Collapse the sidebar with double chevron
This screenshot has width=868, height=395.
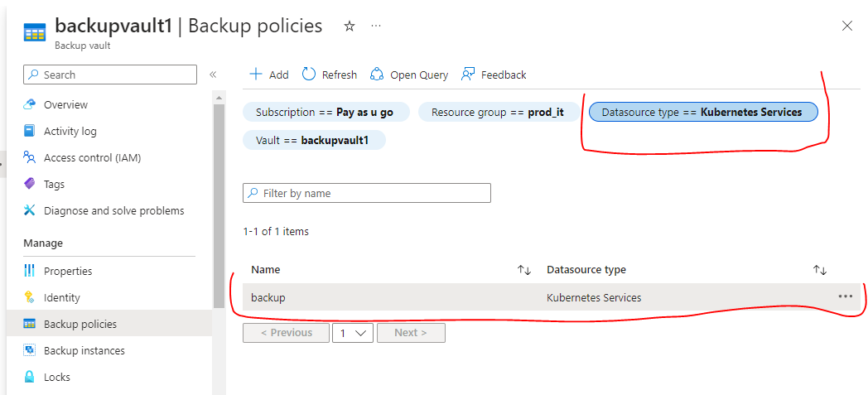213,75
